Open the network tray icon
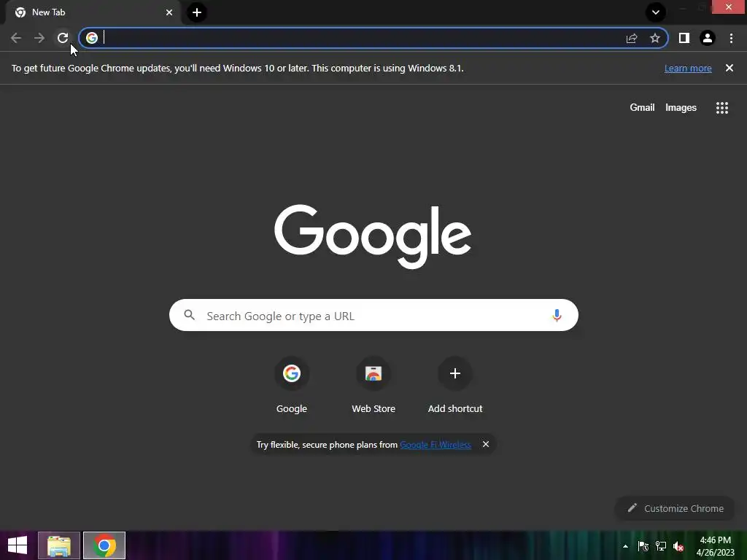This screenshot has width=747, height=560. pyautogui.click(x=661, y=546)
